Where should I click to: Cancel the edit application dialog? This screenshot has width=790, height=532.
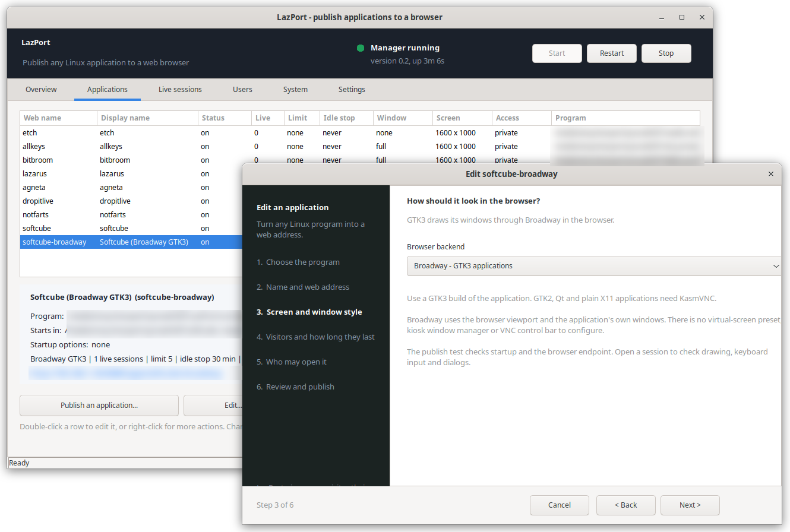[x=560, y=505]
